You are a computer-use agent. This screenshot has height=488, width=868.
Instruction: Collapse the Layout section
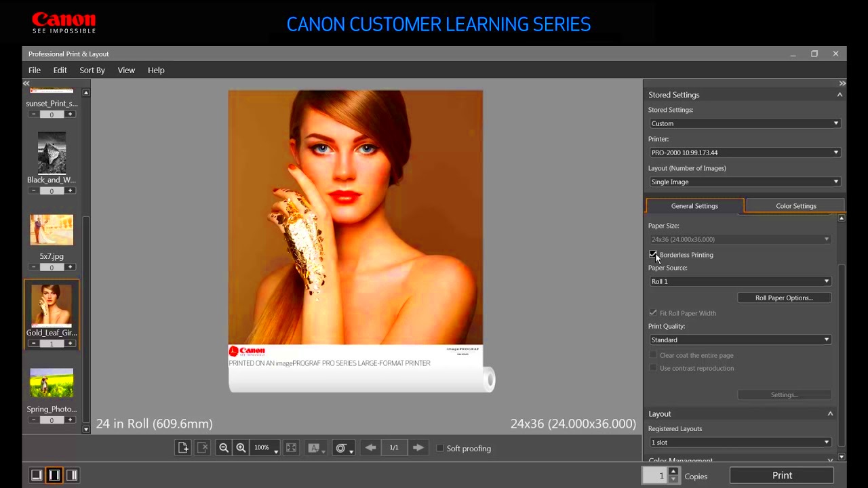pos(830,413)
